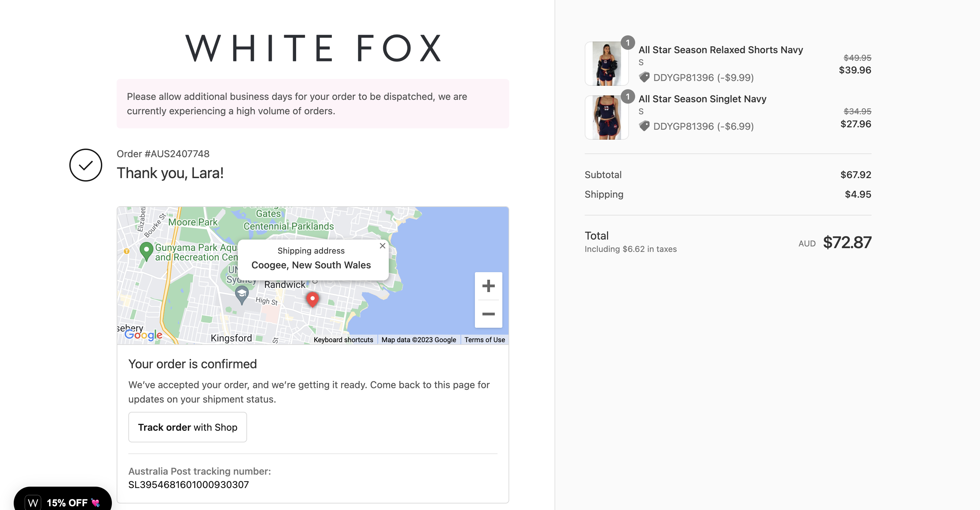Select the order number #AUS2407748
The height and width of the screenshot is (510, 980).
click(x=163, y=153)
